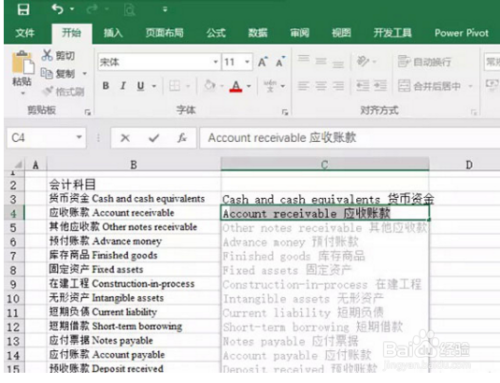
Task: Click the fx Insert Function icon
Action: [x=182, y=138]
